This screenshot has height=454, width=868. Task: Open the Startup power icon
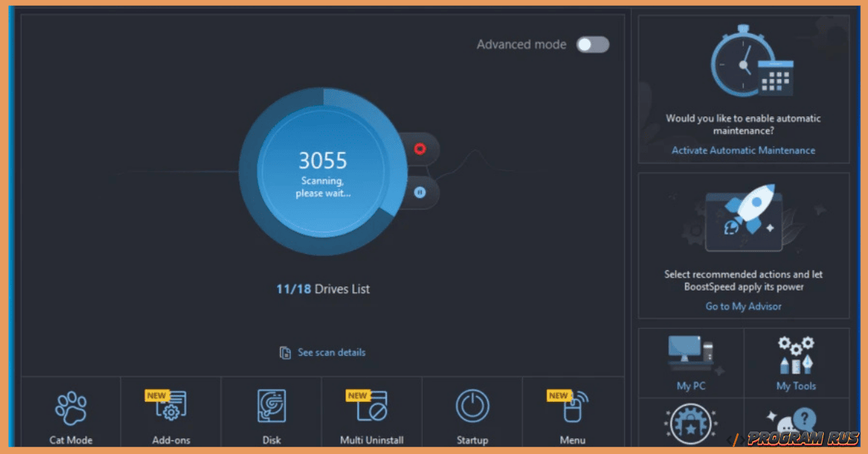pos(472,406)
